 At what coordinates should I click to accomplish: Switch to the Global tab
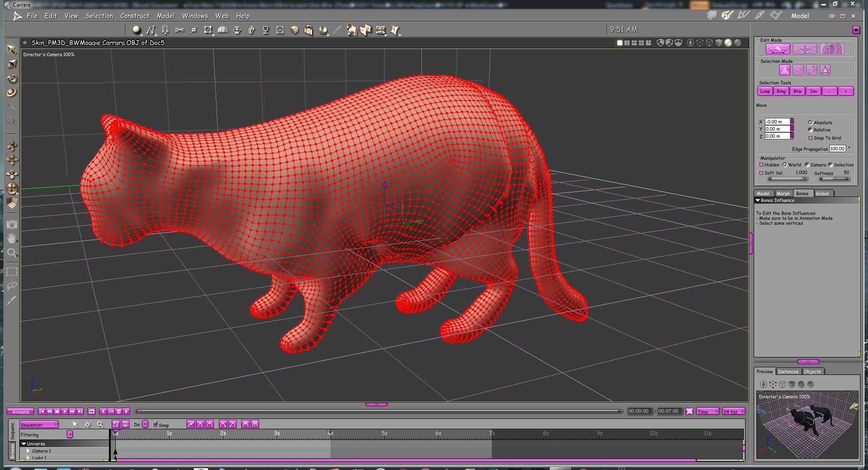click(x=822, y=193)
